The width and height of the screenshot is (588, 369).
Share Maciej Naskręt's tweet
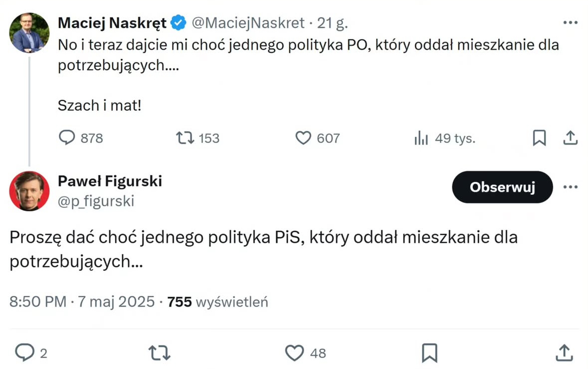(570, 138)
